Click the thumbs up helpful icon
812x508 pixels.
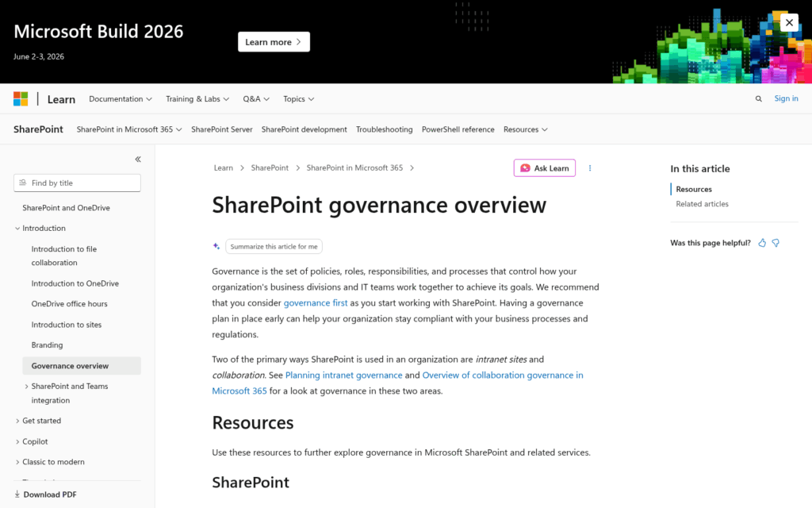762,243
